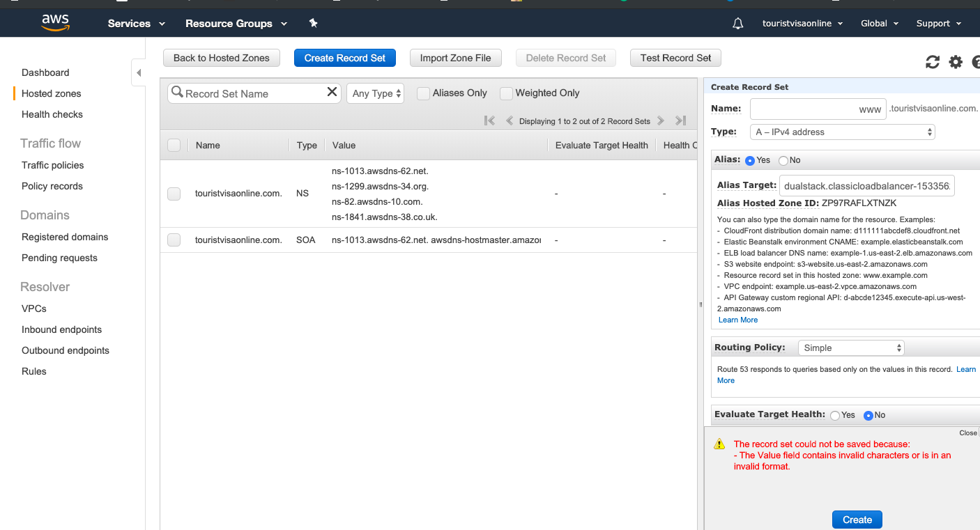Open VPCs in the sidebar

click(34, 309)
